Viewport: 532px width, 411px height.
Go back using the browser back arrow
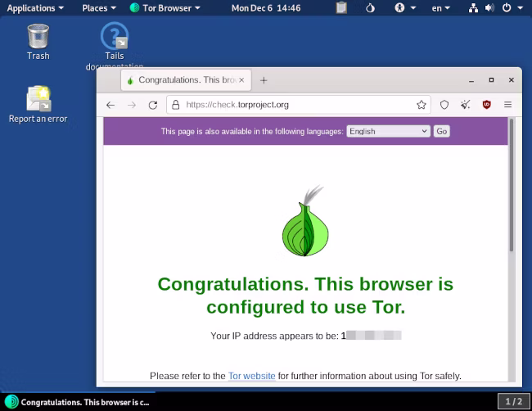point(110,105)
